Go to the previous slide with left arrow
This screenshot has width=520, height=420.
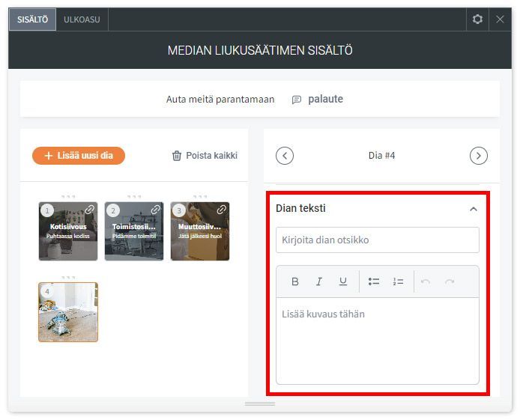pos(285,156)
